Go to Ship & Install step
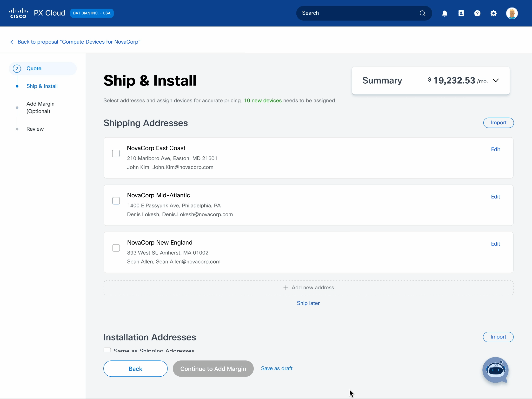 [x=42, y=86]
